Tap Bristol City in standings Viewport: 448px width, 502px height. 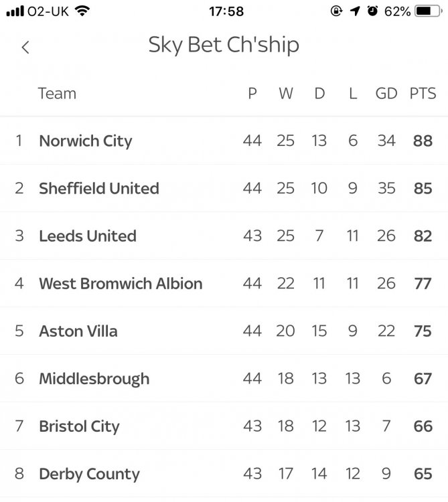click(x=79, y=426)
